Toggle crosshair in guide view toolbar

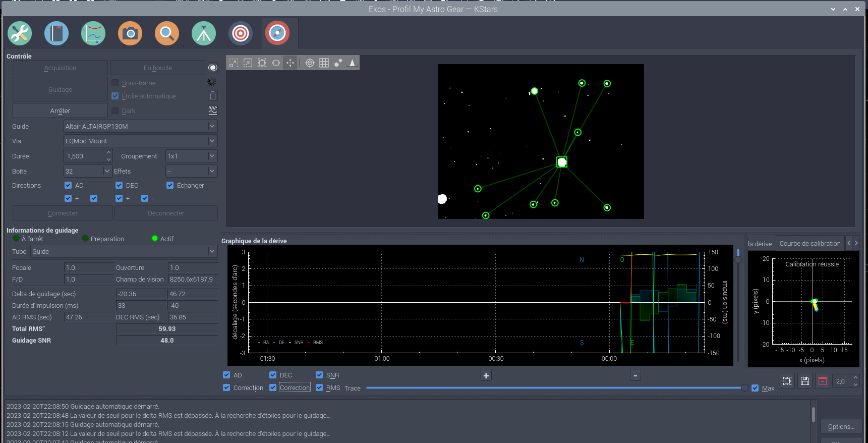310,63
